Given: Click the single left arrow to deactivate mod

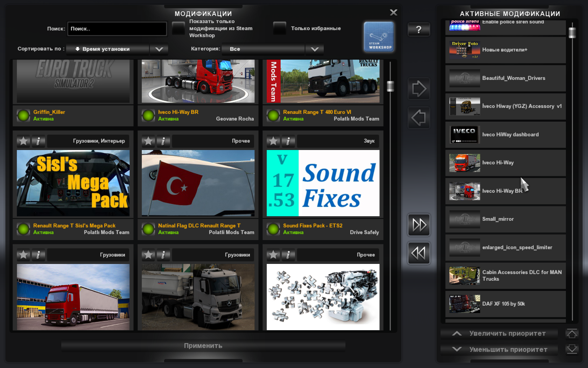Looking at the screenshot, I should [x=419, y=118].
